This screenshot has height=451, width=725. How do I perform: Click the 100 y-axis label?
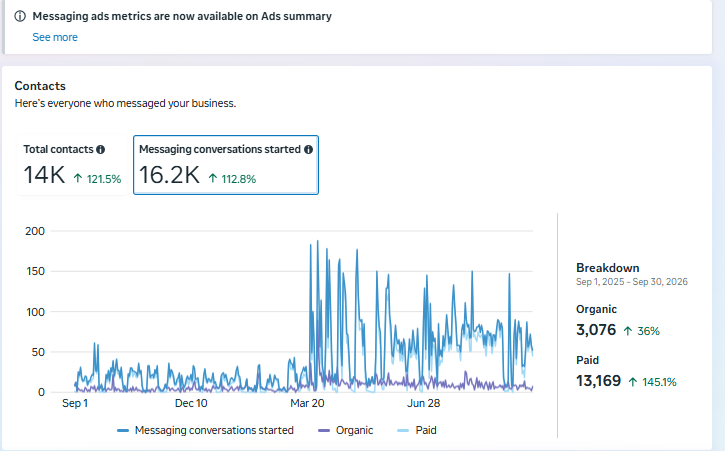point(36,312)
